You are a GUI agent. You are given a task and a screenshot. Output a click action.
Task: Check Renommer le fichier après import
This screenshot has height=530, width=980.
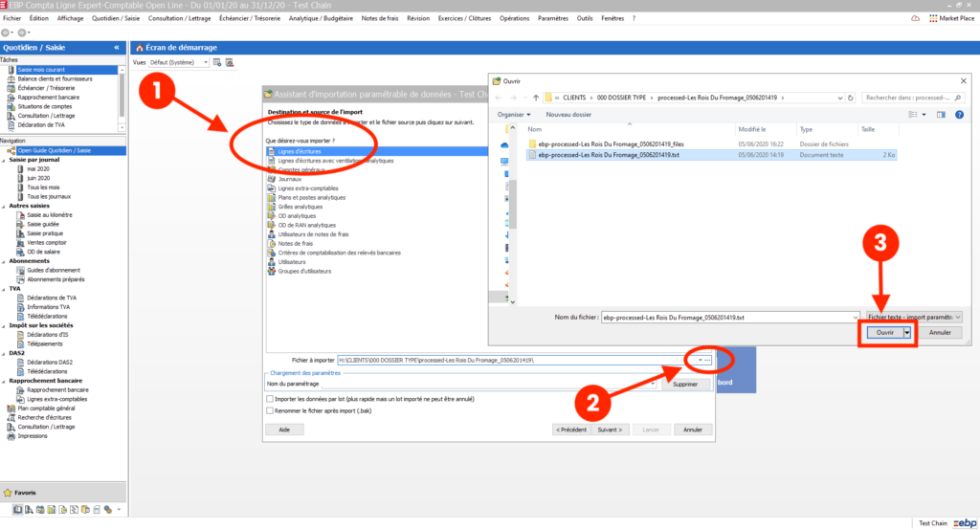(269, 411)
